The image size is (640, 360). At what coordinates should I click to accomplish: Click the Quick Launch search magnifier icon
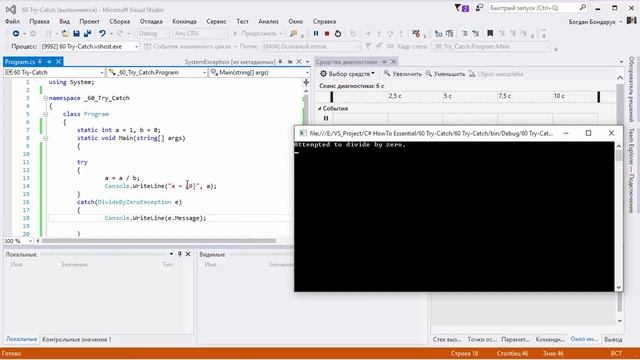click(x=582, y=7)
